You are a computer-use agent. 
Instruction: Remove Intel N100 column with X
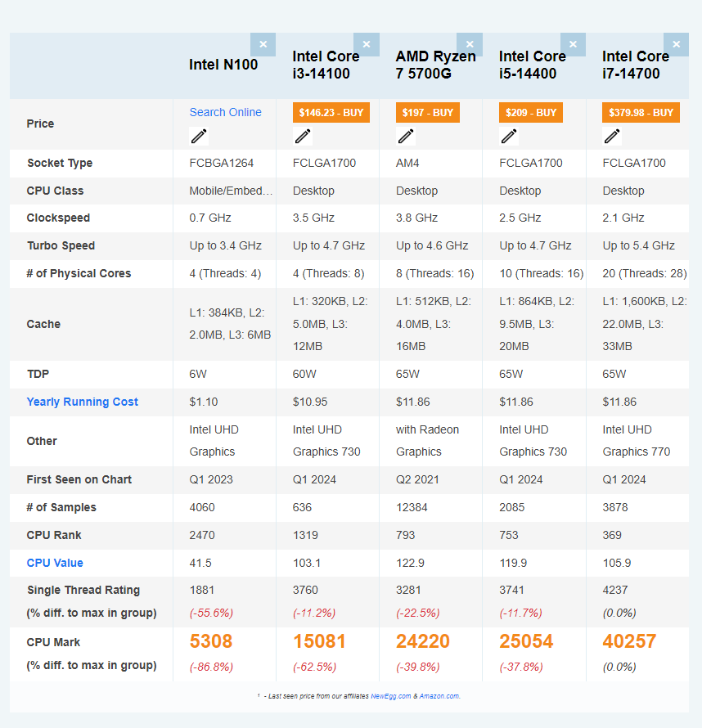click(x=263, y=44)
